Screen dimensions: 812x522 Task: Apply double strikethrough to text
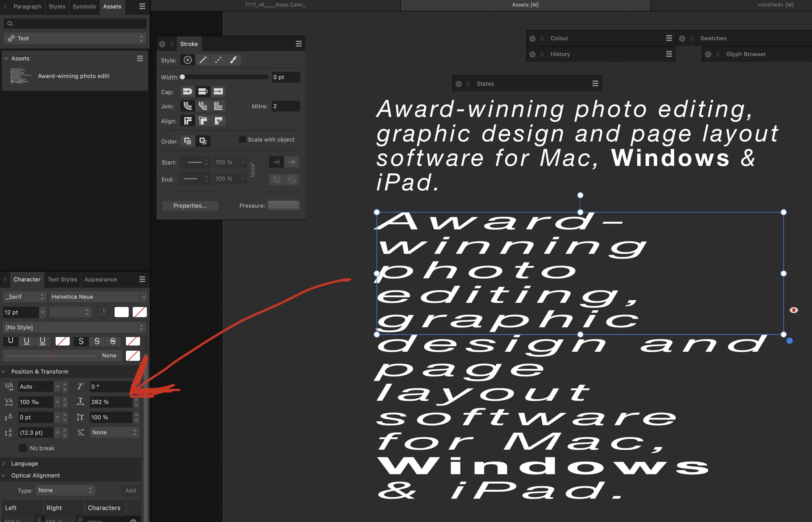113,341
